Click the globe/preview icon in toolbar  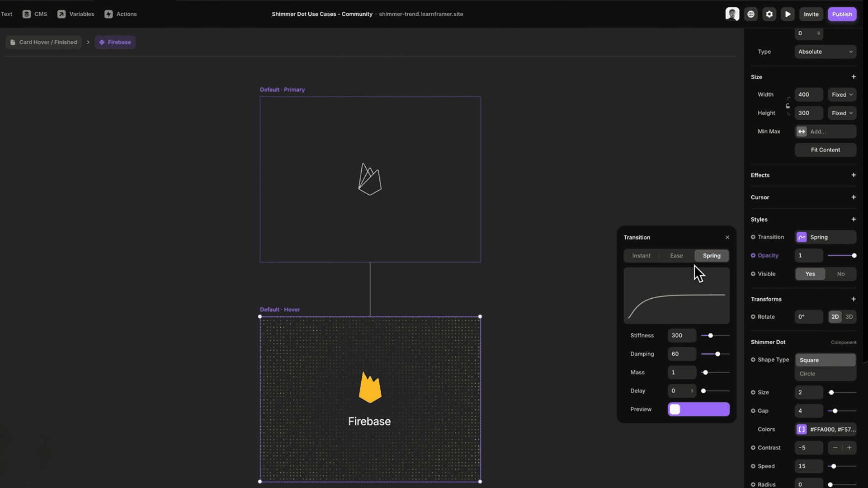point(750,14)
